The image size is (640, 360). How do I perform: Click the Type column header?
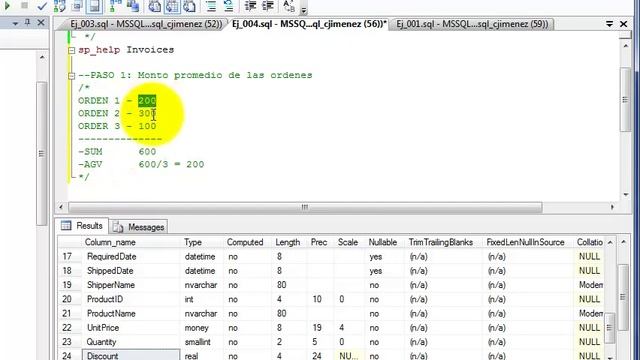[x=202, y=242]
